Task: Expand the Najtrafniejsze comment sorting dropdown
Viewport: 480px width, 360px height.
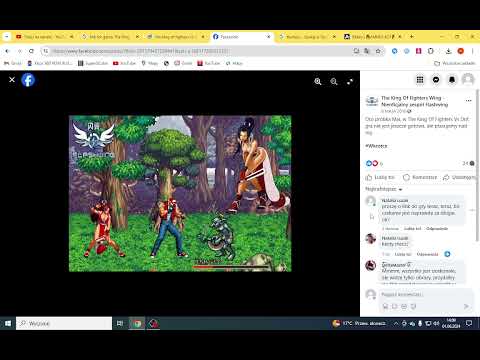Action: point(384,189)
